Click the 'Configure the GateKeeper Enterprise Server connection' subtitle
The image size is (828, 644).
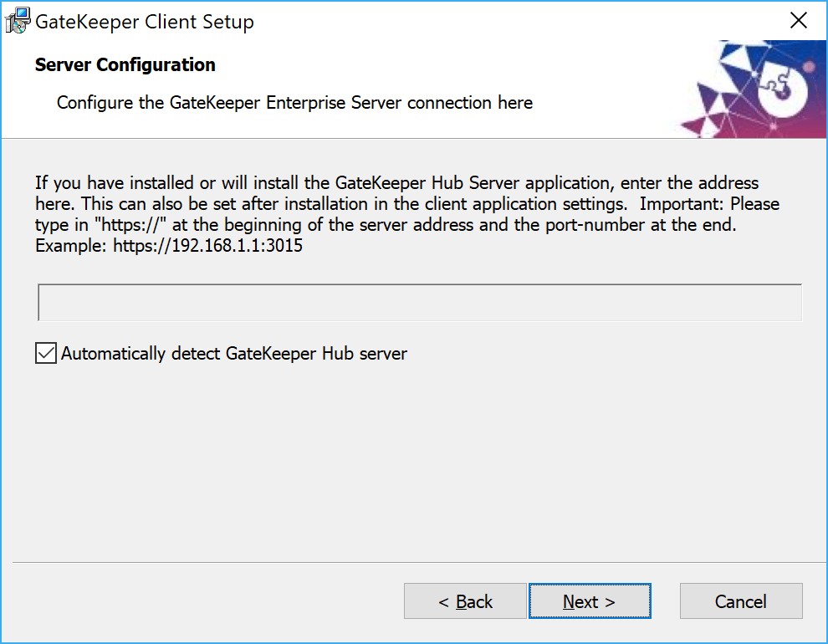pyautogui.click(x=294, y=103)
